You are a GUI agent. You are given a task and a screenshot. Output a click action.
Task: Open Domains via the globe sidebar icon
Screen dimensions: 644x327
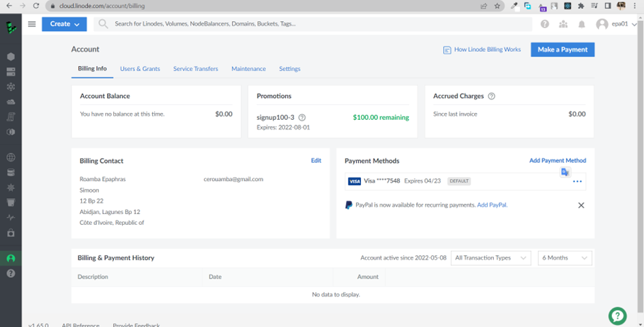pos(11,157)
